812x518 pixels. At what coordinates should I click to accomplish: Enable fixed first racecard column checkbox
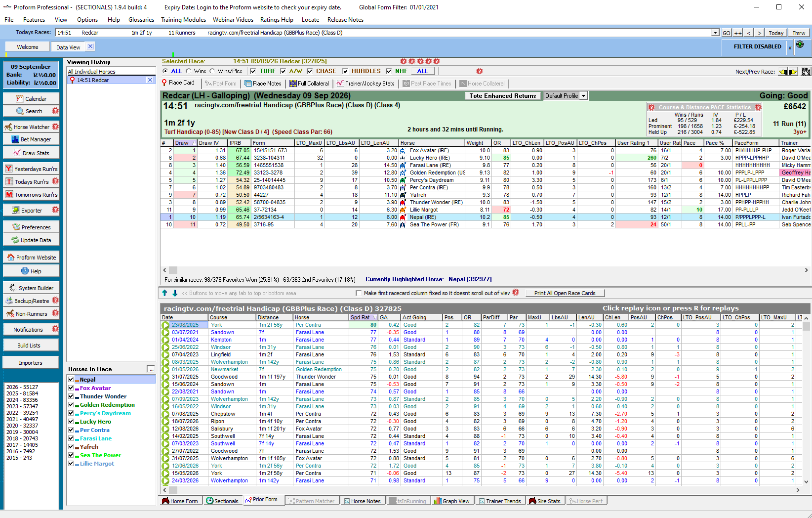pyautogui.click(x=359, y=293)
